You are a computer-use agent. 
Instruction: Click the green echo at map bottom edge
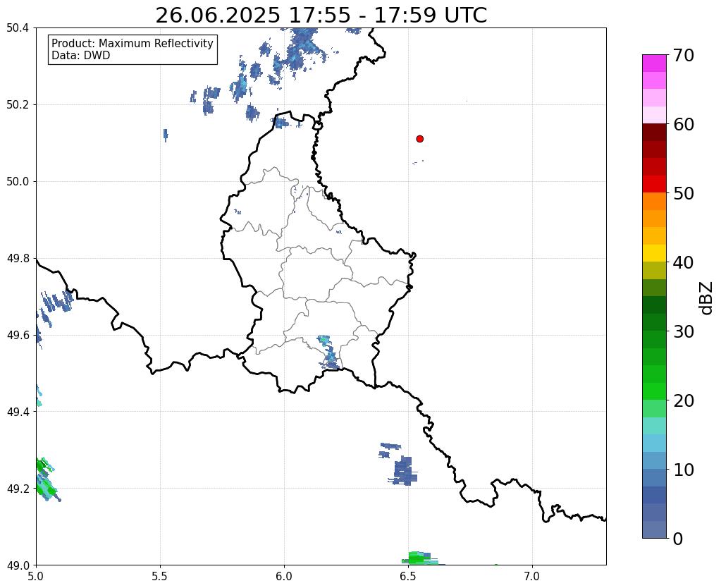pyautogui.click(x=419, y=558)
